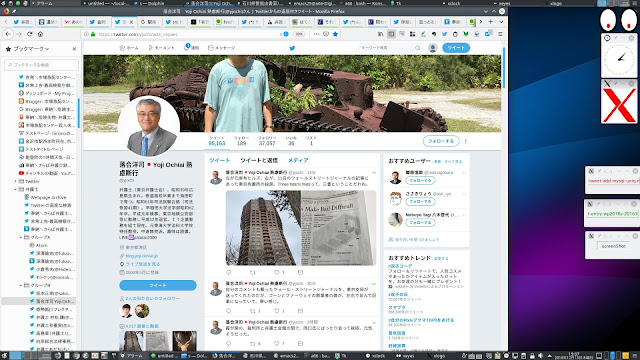Like the first tweet with the heart icon

coord(277,272)
